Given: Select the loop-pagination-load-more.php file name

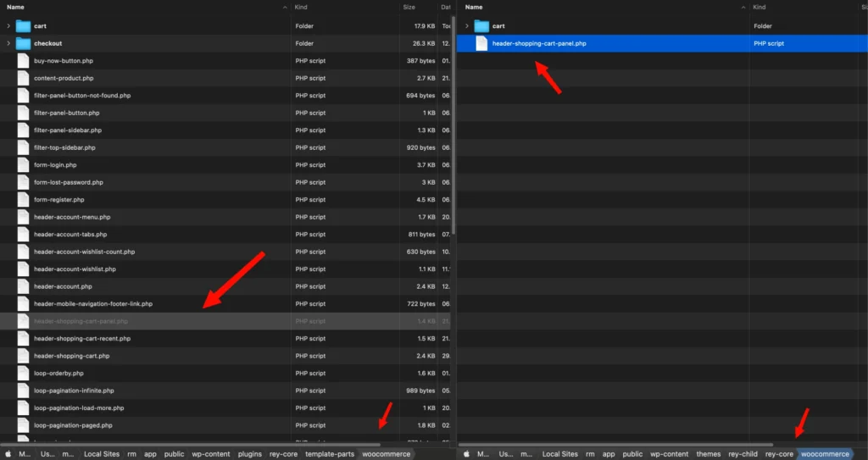Looking at the screenshot, I should [x=79, y=408].
